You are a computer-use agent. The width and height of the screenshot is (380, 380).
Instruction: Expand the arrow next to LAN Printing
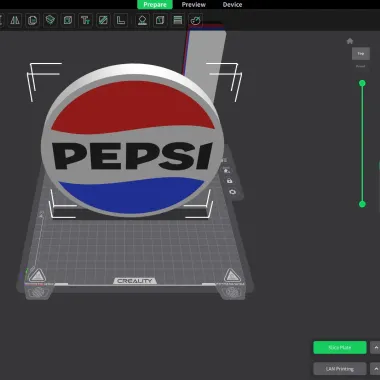coord(375,369)
